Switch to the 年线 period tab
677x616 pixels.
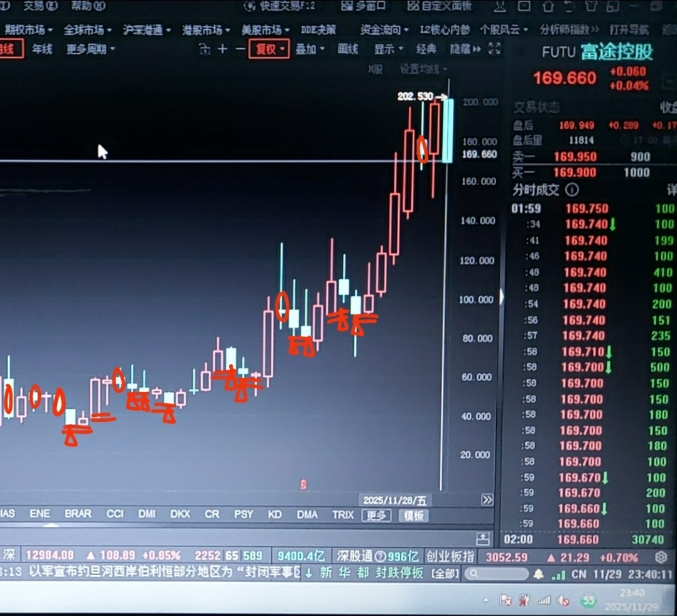tap(42, 49)
